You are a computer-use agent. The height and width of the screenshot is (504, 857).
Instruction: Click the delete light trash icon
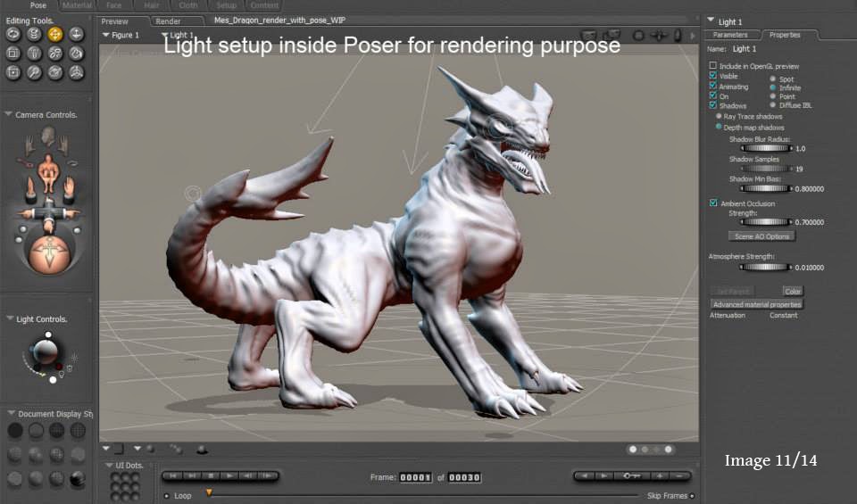coord(70,369)
